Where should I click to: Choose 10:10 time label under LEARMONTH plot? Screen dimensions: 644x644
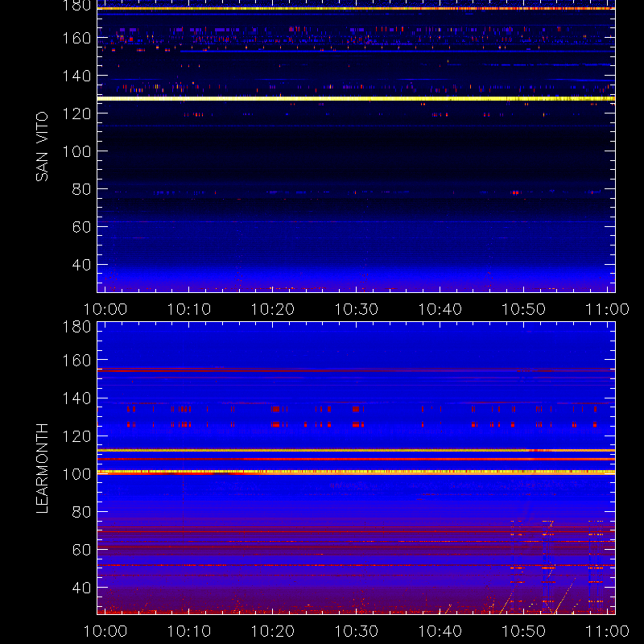(x=189, y=631)
